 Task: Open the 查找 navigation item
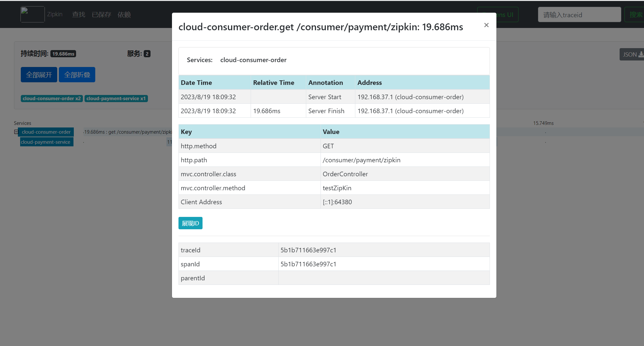tap(79, 15)
